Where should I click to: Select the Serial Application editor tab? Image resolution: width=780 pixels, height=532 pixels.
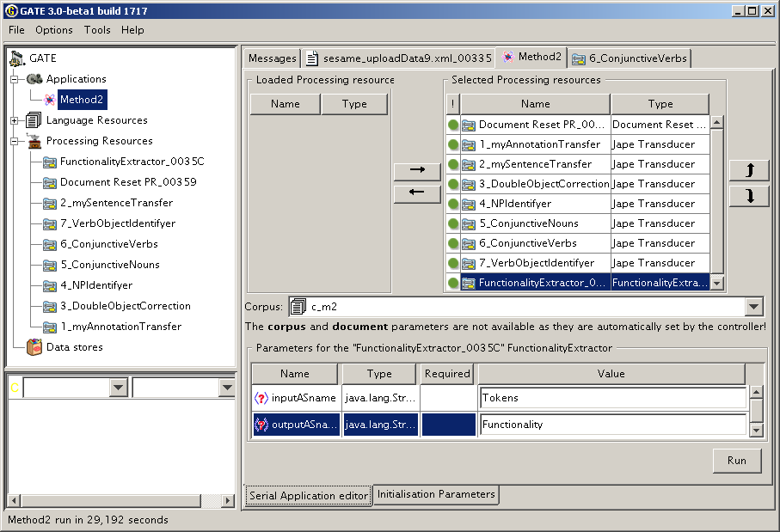coord(309,496)
